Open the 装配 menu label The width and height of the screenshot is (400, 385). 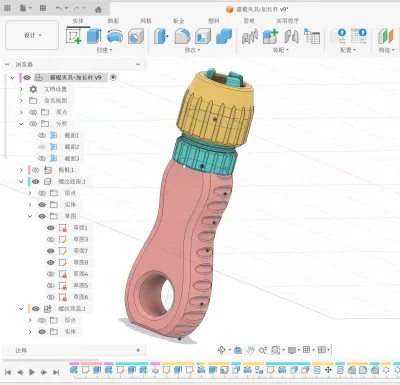point(280,50)
